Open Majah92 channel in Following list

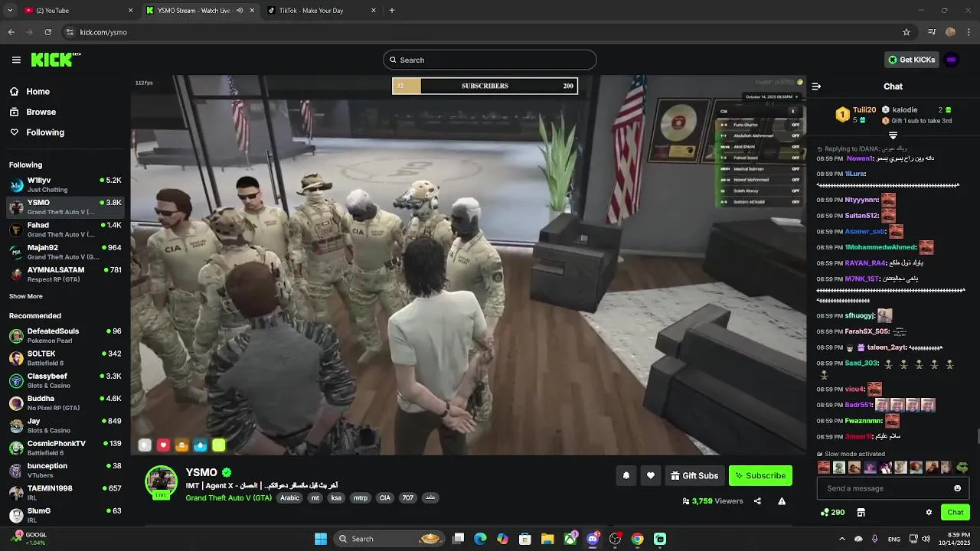pyautogui.click(x=65, y=252)
